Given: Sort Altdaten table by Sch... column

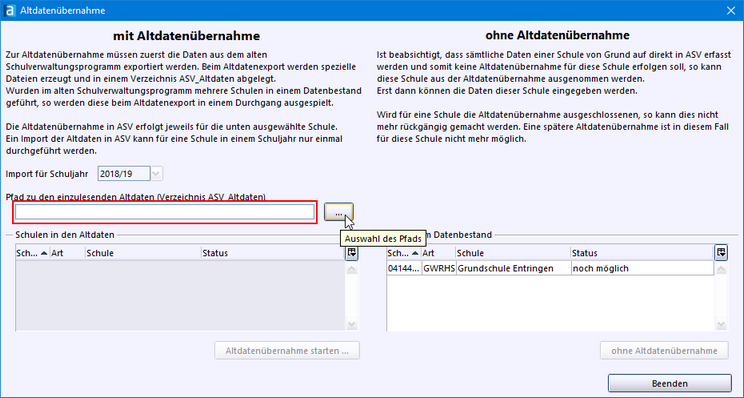Looking at the screenshot, I should (32, 253).
